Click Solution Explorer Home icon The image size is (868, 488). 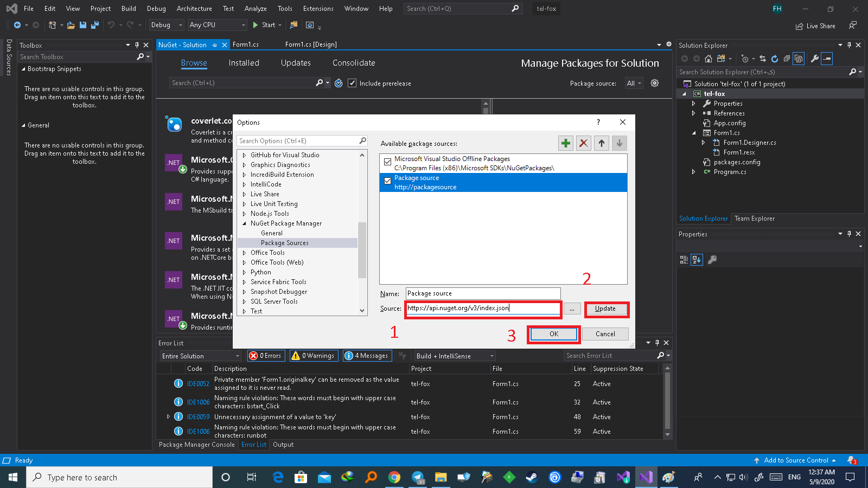click(x=709, y=59)
